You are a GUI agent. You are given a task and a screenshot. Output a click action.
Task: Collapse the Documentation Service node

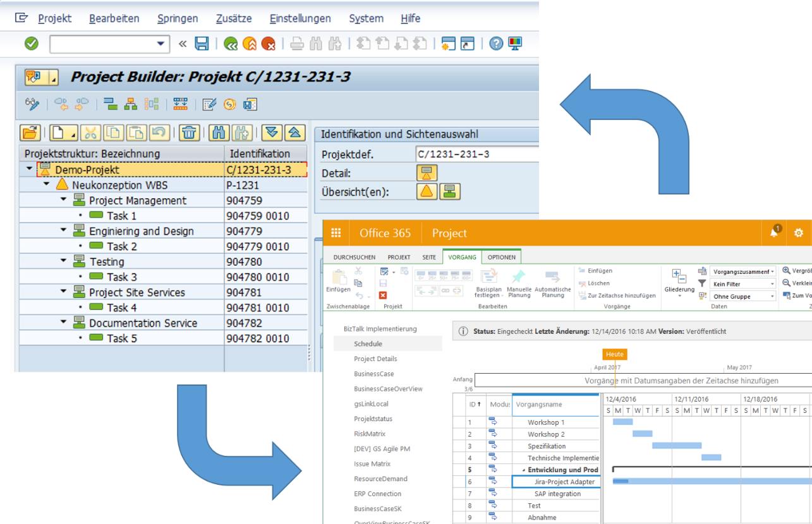(x=63, y=323)
